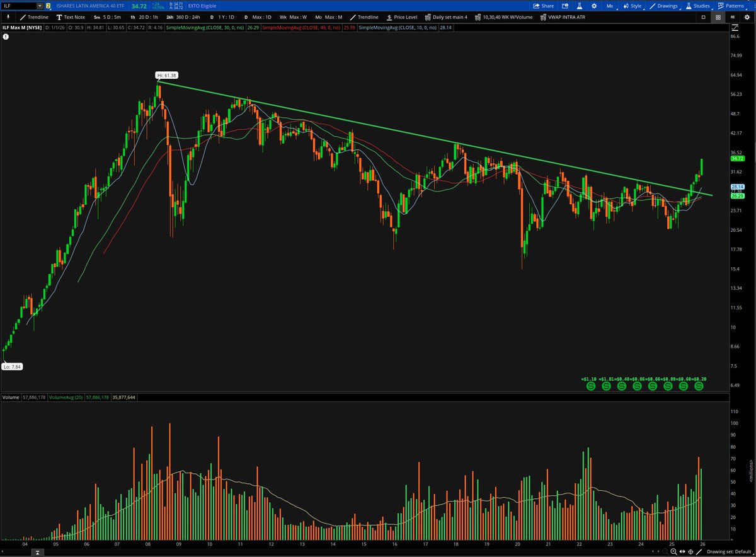The width and height of the screenshot is (756, 557).
Task: Click the white alert circle icon below chart title
Action: click(x=6, y=37)
